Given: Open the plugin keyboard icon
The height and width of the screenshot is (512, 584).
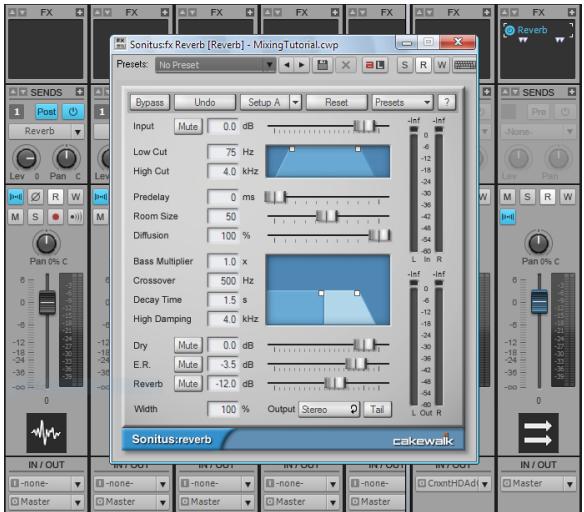Looking at the screenshot, I should [464, 65].
